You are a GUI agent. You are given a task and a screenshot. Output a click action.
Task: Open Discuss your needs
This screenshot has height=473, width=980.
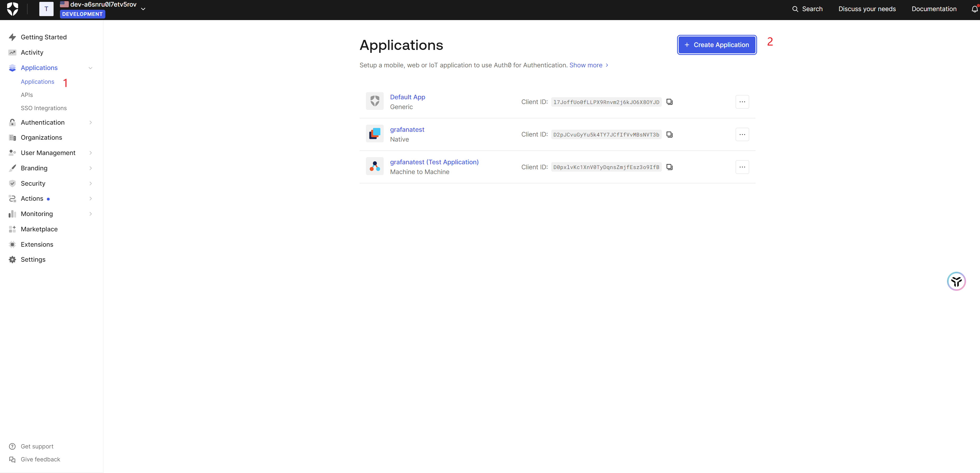click(x=867, y=9)
